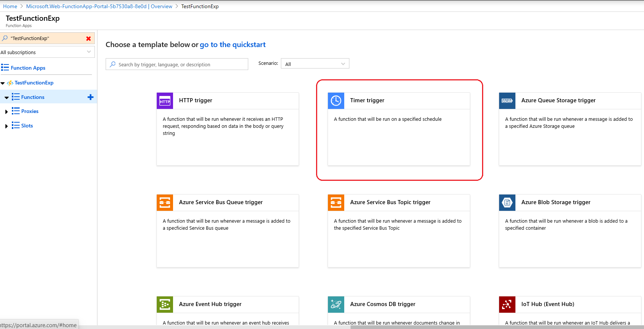
Task: Open the Microsoft.Web-FunctionApp-Portal Overview breadcrumb
Action: pos(99,6)
